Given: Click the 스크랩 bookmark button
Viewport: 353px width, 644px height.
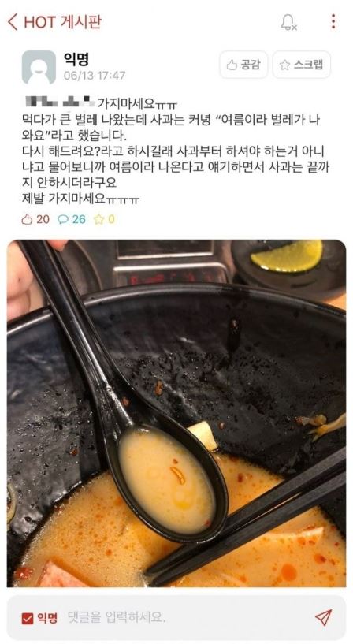Looking at the screenshot, I should pos(301,65).
